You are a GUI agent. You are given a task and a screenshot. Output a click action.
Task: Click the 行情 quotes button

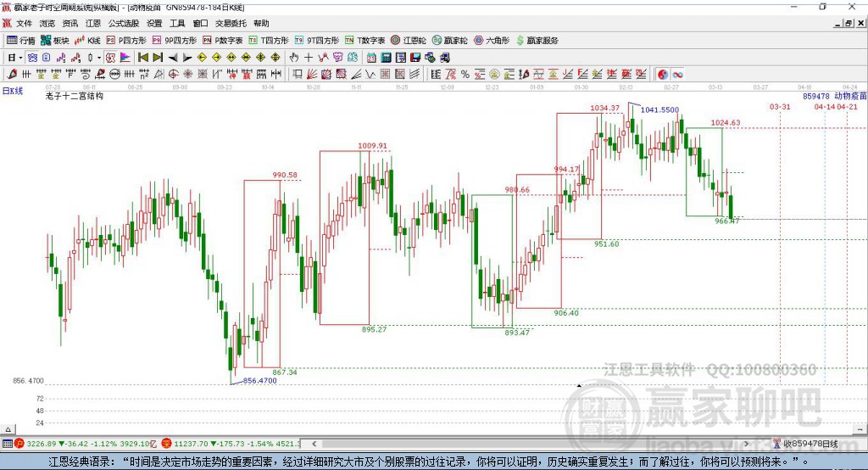point(21,41)
